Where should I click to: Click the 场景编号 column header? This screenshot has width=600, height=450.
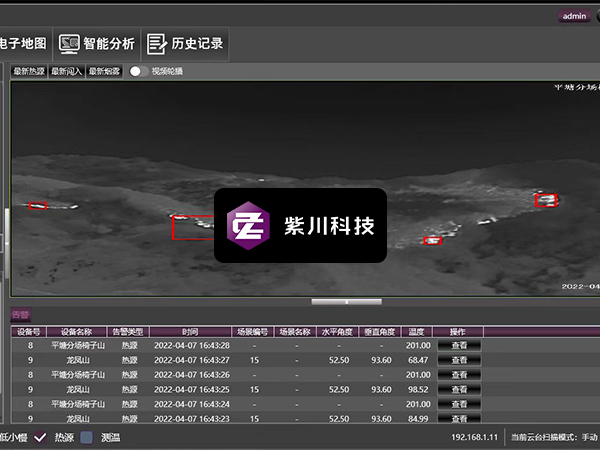253,332
